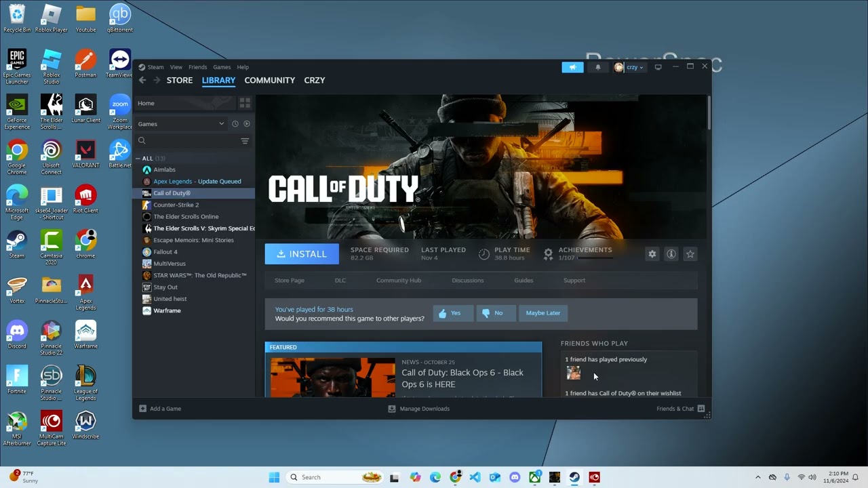
Task: Select Ubisoft Connect desktop icon
Action: pos(51,157)
